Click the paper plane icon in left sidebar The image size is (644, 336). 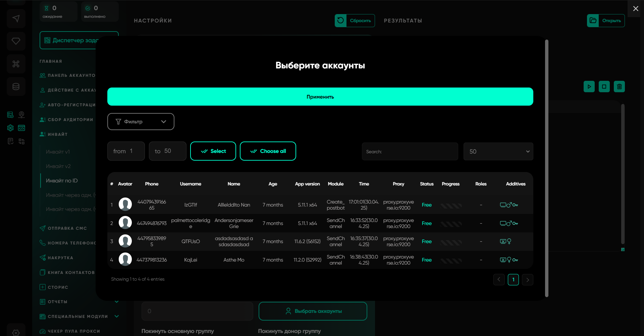(x=16, y=18)
